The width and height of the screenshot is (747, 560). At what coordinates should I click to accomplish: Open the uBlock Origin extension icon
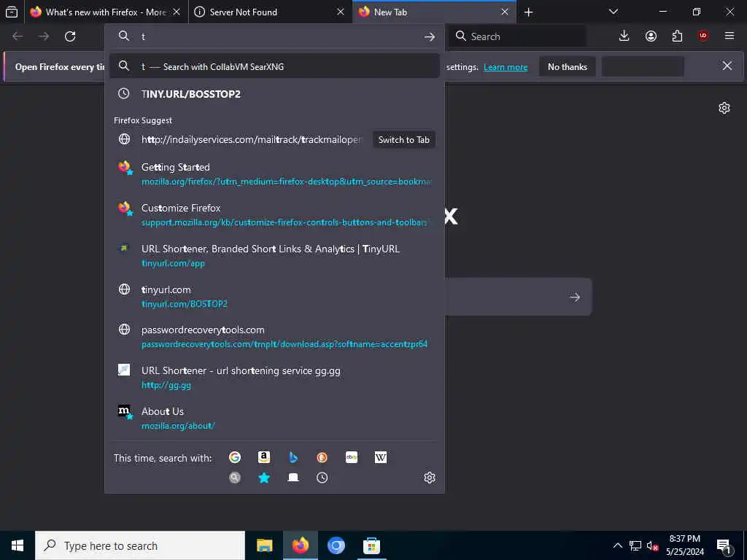click(703, 36)
